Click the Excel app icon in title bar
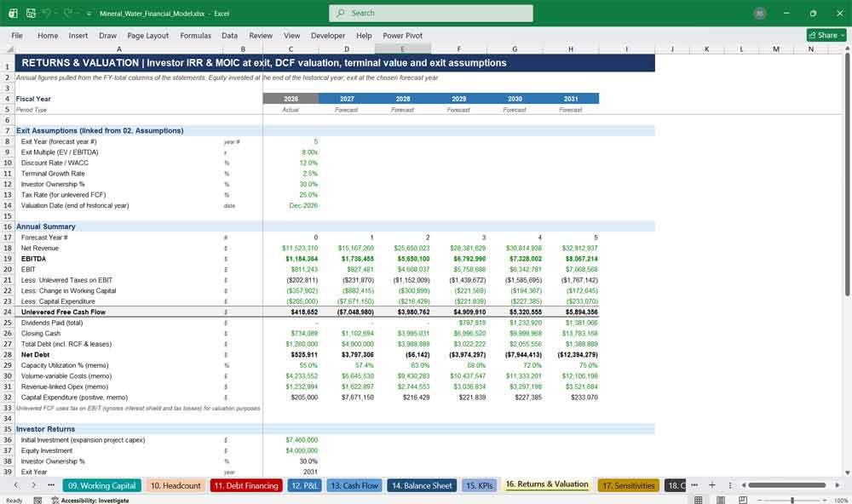The height and width of the screenshot is (504, 852). [x=13, y=13]
